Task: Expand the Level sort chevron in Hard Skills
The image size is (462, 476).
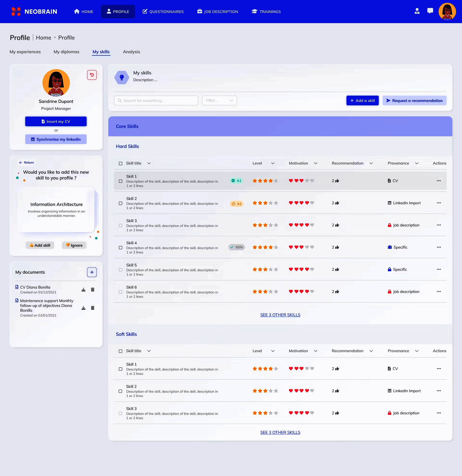Action: pos(273,163)
